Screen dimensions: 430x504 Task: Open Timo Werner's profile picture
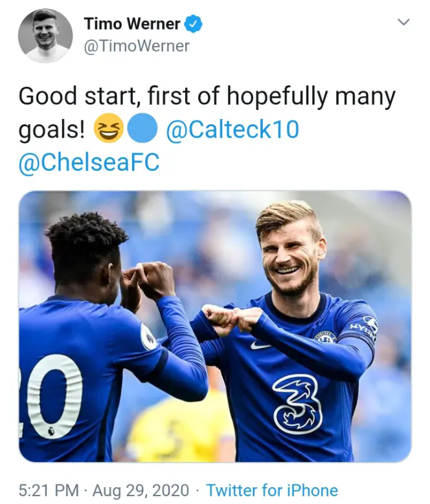point(44,36)
